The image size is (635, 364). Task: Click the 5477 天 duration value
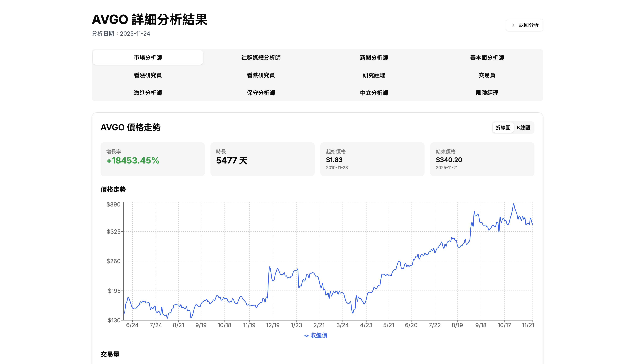coord(232,161)
